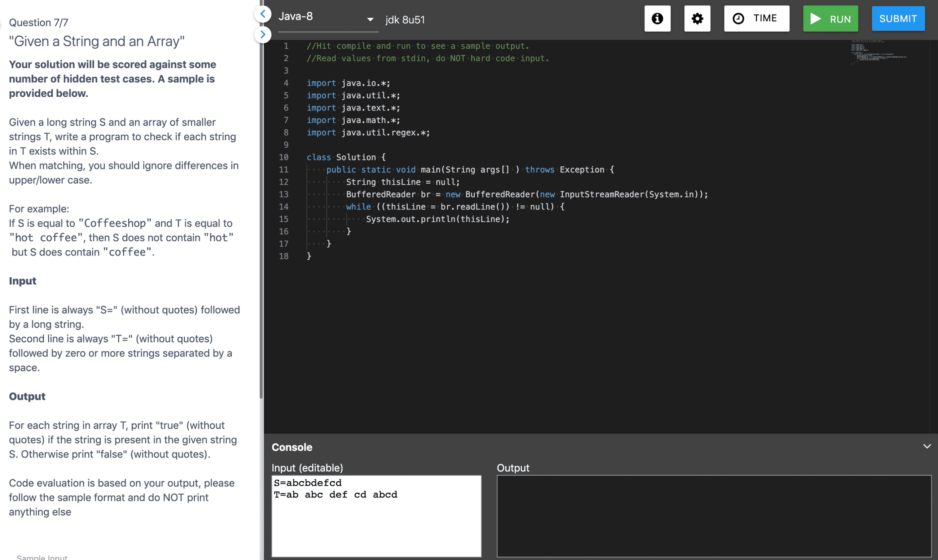Click line number 14 in the code gutter
The image size is (938, 560).
coord(284,206)
